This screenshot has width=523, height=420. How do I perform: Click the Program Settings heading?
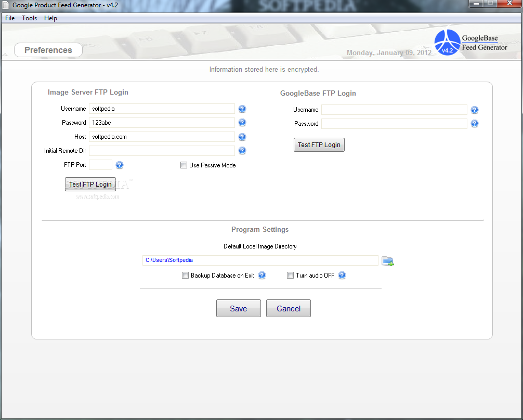pos(260,230)
